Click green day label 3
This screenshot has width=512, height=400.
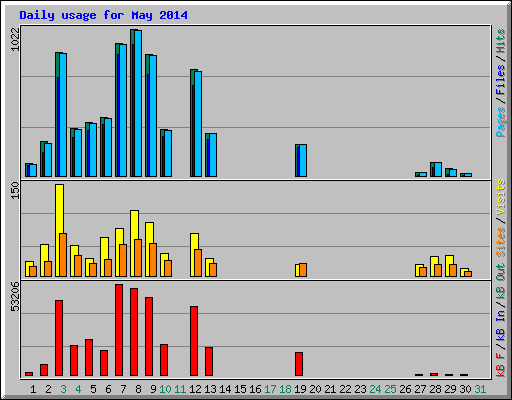(63, 389)
